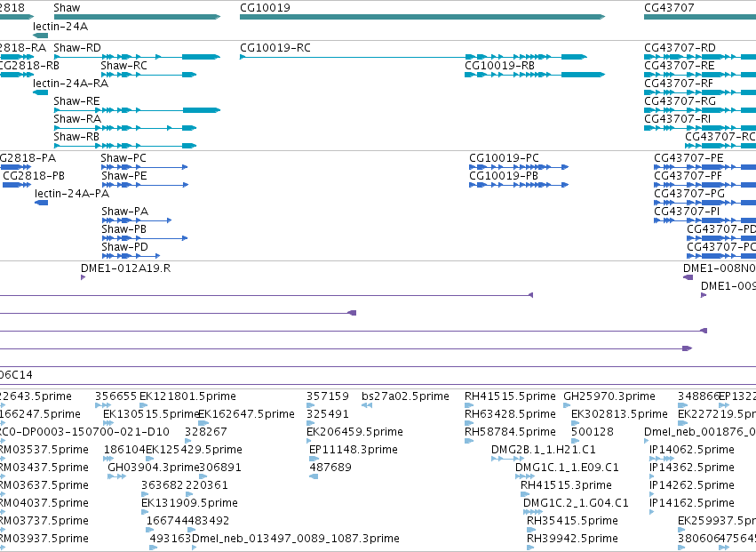Select RH63428.5prime EST label
The height and width of the screenshot is (552, 756).
click(x=510, y=414)
